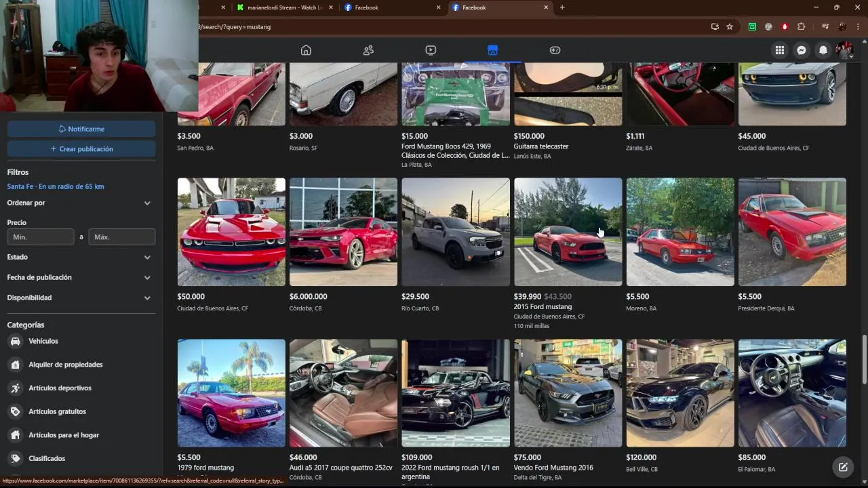Click the Mín. price field
The width and height of the screenshot is (868, 488).
click(x=41, y=237)
